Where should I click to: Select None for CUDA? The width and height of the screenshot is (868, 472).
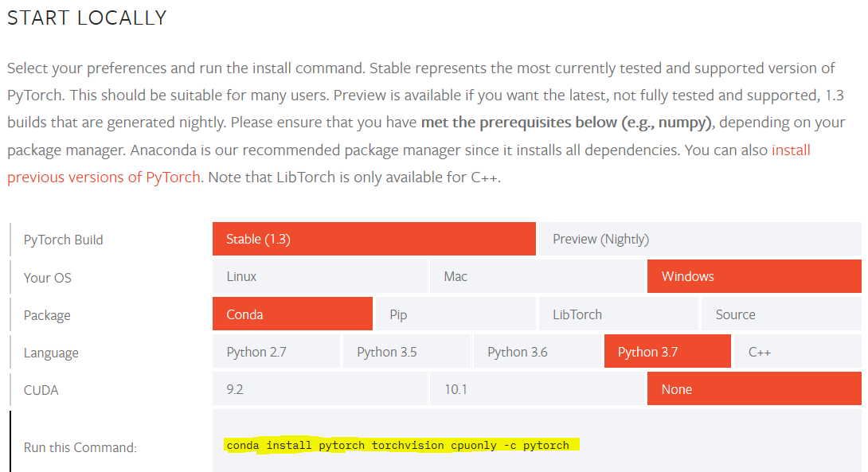[753, 389]
